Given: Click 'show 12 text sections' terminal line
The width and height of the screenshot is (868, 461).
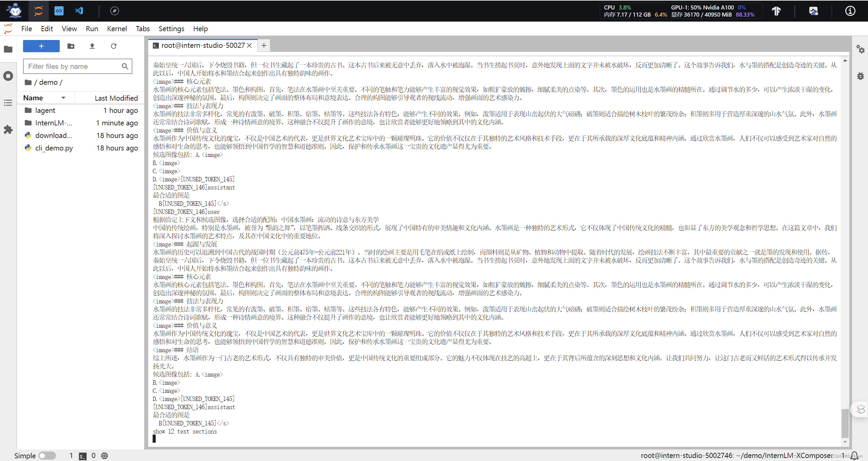Looking at the screenshot, I should [x=185, y=432].
